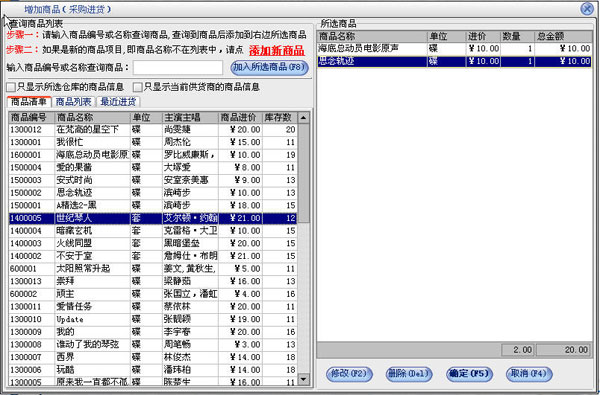Click 修改 (F2) button

click(349, 374)
